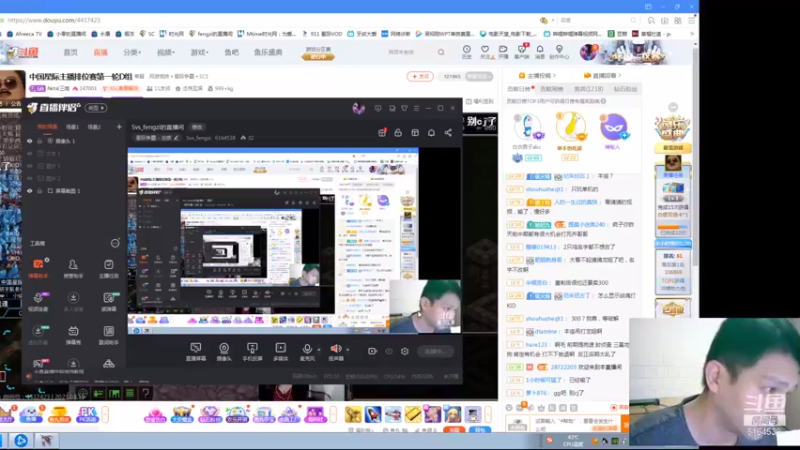Click the Douyu search input field
This screenshot has height=450, width=800.
(408, 52)
